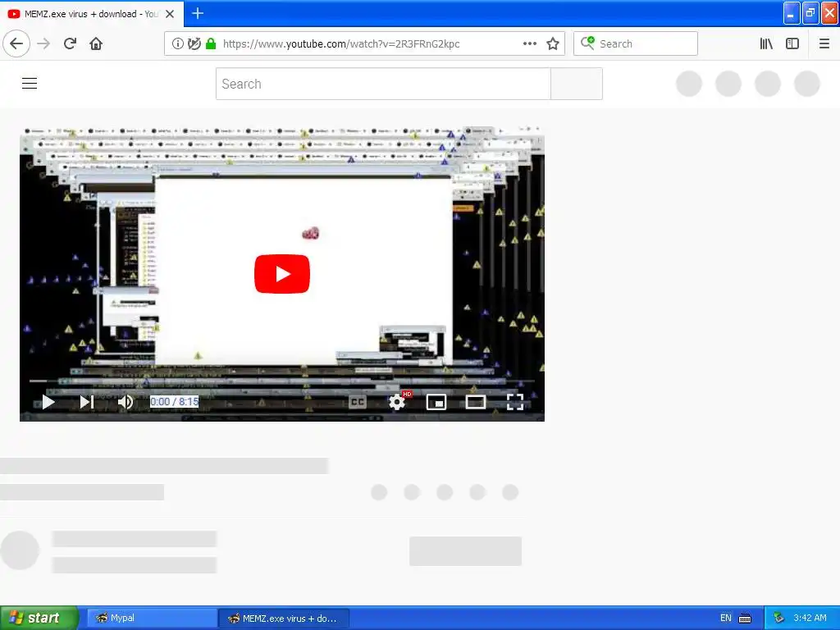Click the large red play button

(282, 274)
